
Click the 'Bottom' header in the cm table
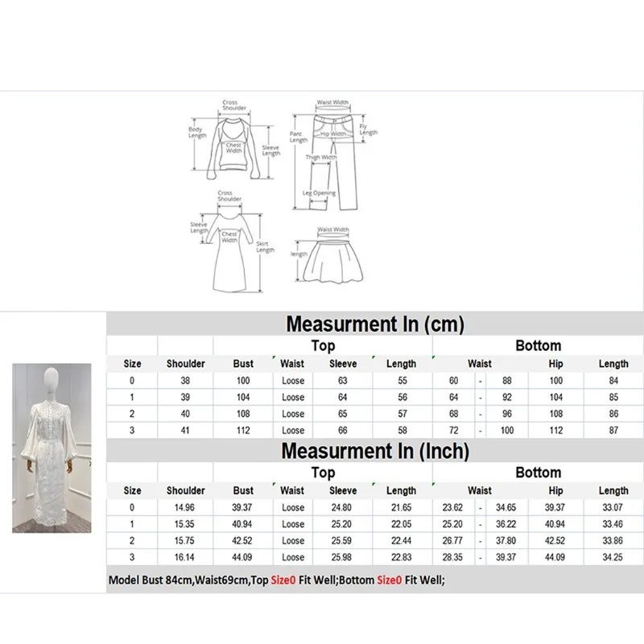pos(538,345)
